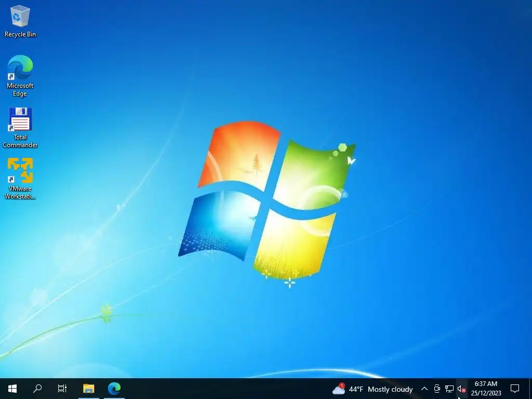Open the Windows Start menu
532x399 pixels.
(12, 389)
